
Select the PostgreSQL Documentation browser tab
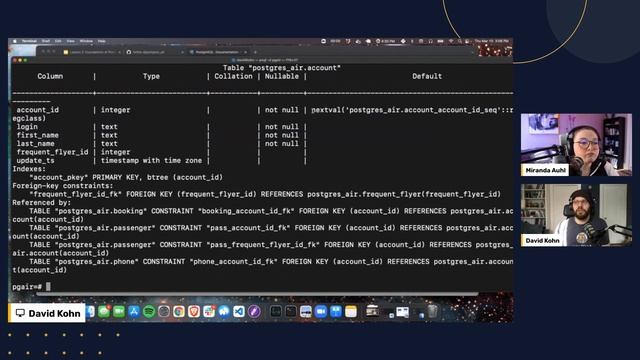click(218, 52)
